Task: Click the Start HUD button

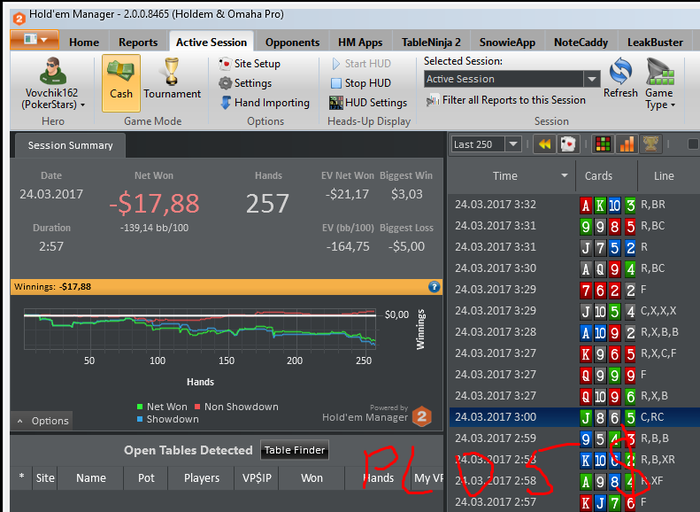Action: pos(362,64)
